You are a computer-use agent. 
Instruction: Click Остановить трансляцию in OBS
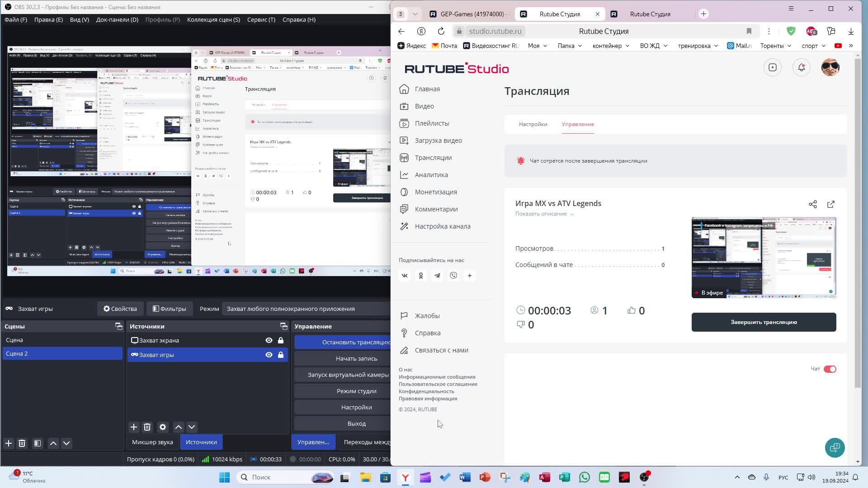(x=343, y=342)
